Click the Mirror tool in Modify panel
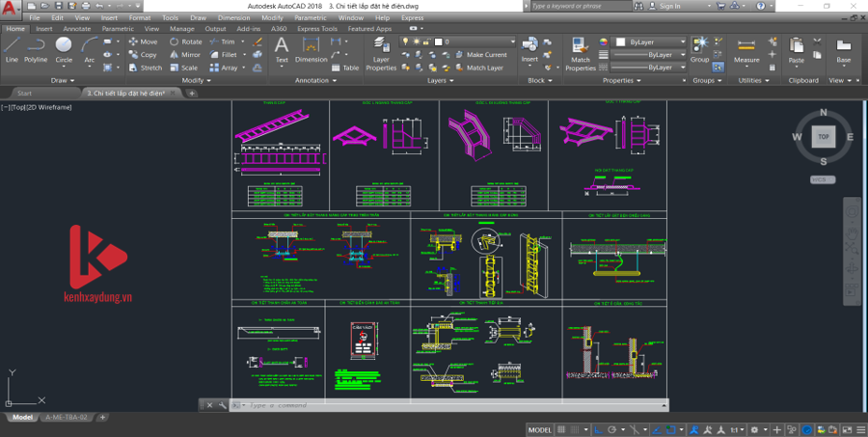Screen dimensions: 868x437 click(185, 55)
